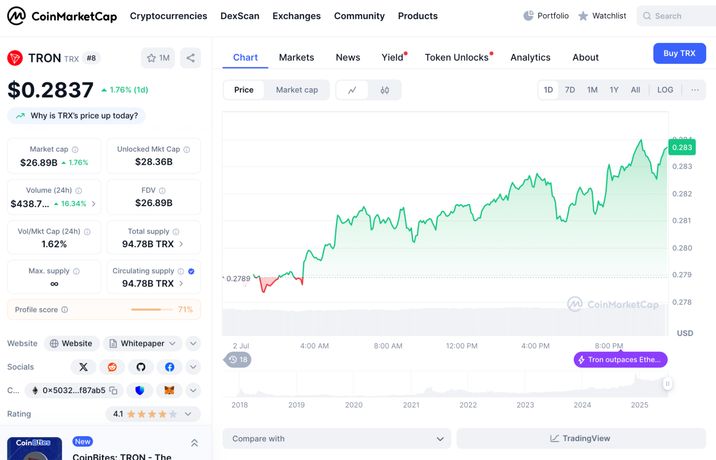The width and height of the screenshot is (716, 460).
Task: Expand more Socials chevron
Action: 193,367
